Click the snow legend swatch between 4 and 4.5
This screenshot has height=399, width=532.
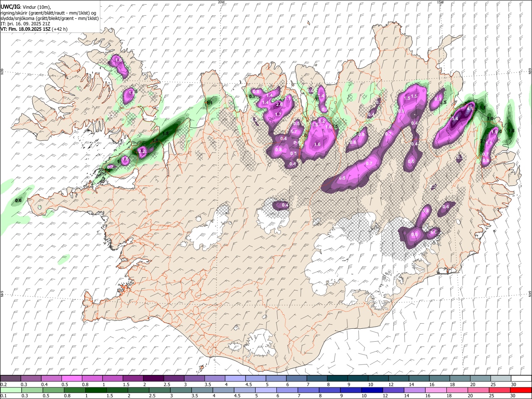pyautogui.click(x=235, y=378)
